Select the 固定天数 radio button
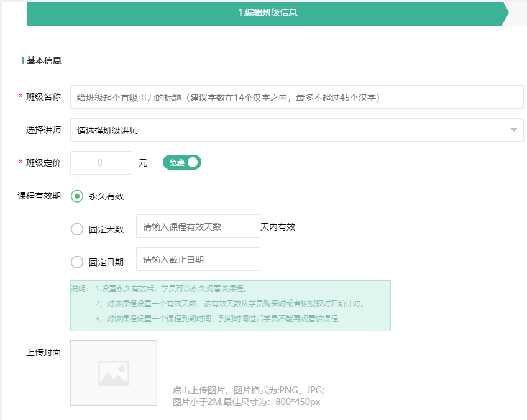 [x=77, y=229]
